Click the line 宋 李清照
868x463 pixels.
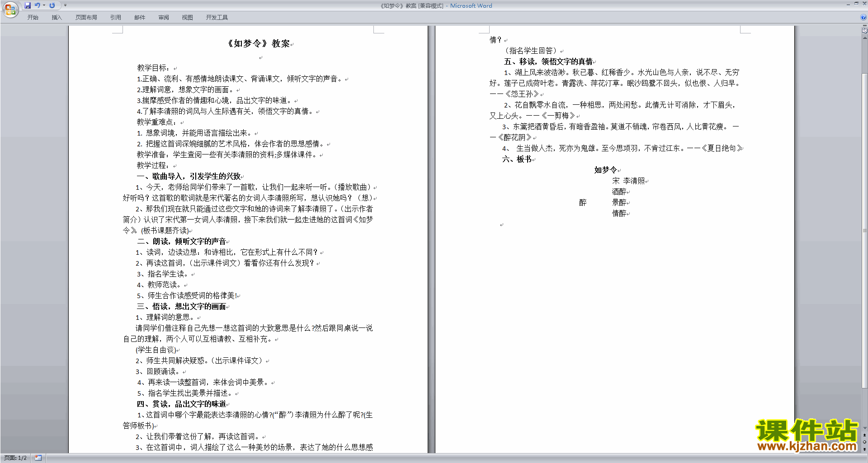629,181
